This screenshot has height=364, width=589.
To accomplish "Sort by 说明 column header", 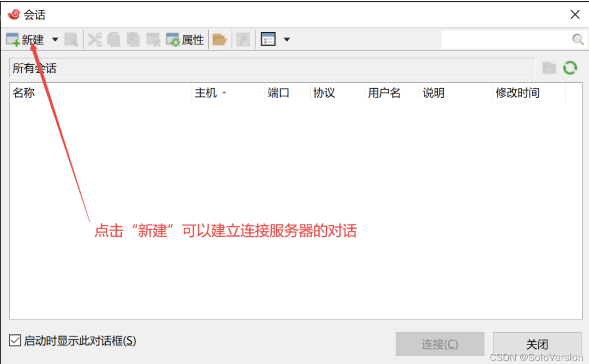I will pyautogui.click(x=456, y=93).
